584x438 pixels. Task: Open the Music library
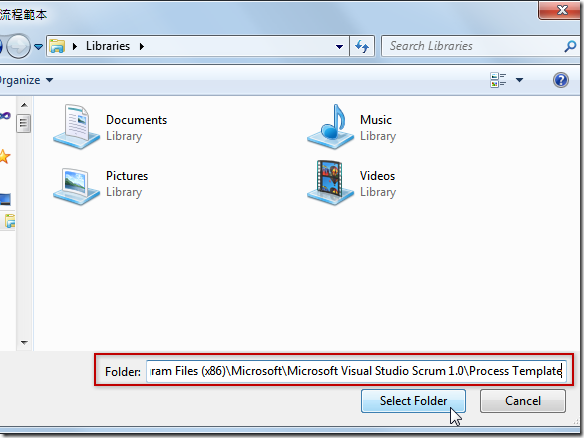point(352,127)
